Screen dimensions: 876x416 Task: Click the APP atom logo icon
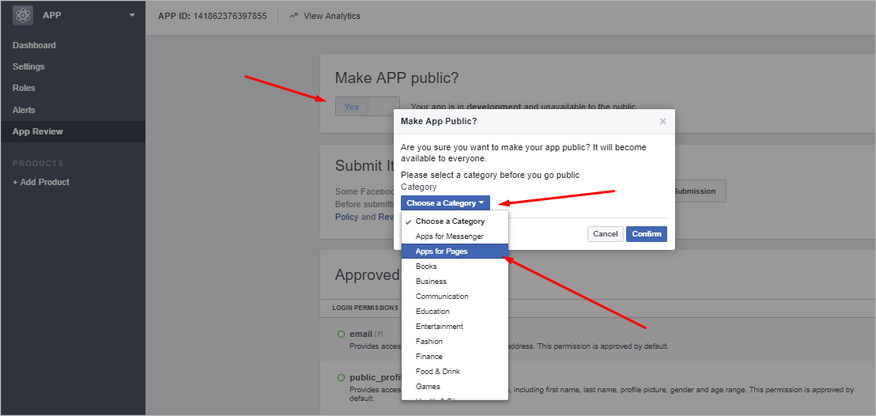click(22, 16)
